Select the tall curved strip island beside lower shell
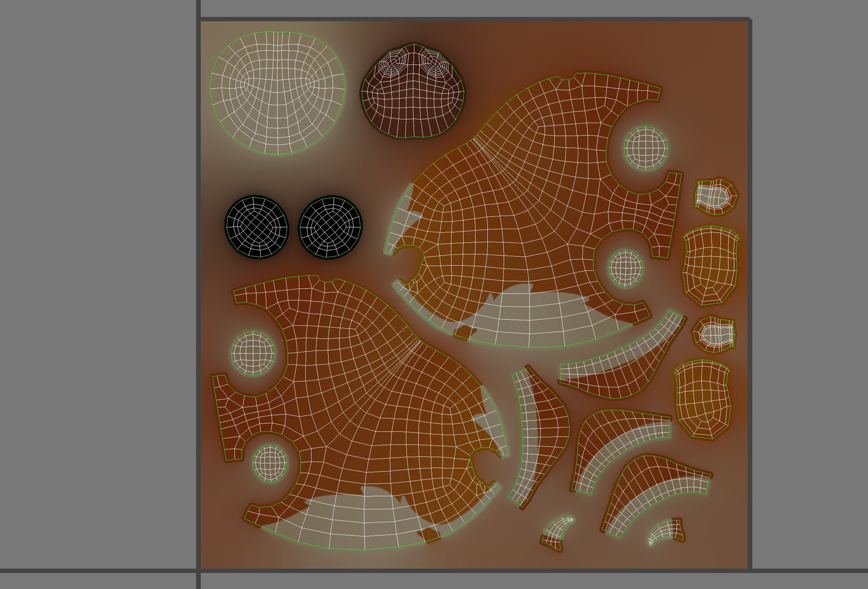 coord(537,436)
